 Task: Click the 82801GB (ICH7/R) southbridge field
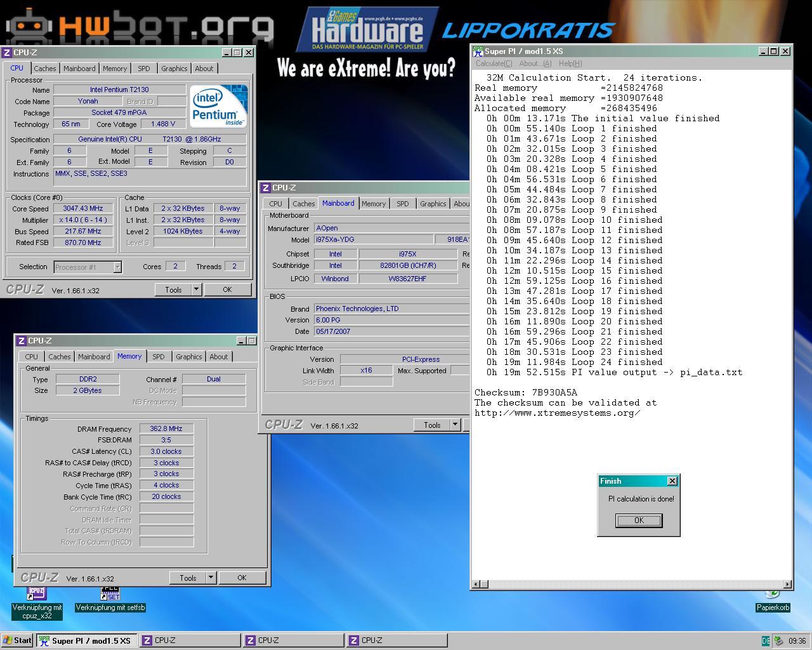click(x=408, y=265)
